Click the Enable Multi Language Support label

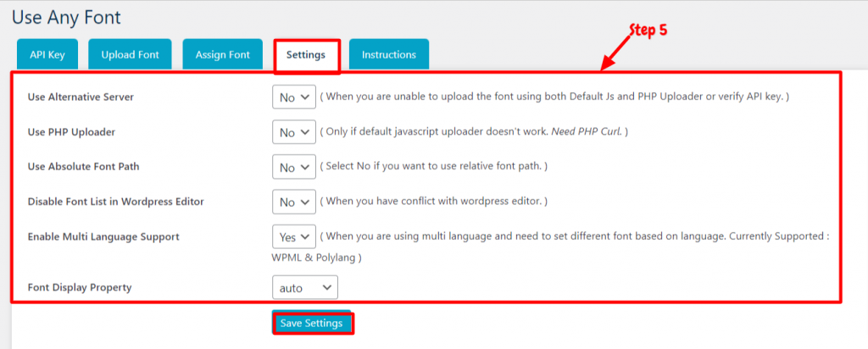[103, 236]
